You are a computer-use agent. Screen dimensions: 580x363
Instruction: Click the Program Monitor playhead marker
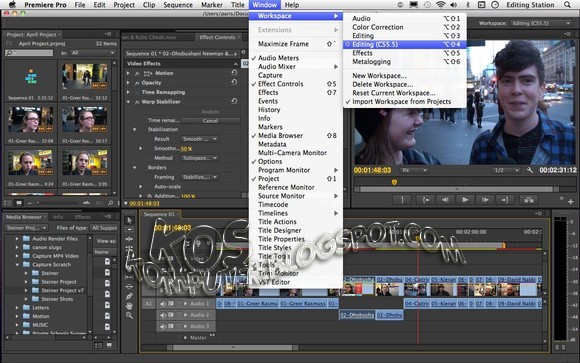(x=394, y=182)
